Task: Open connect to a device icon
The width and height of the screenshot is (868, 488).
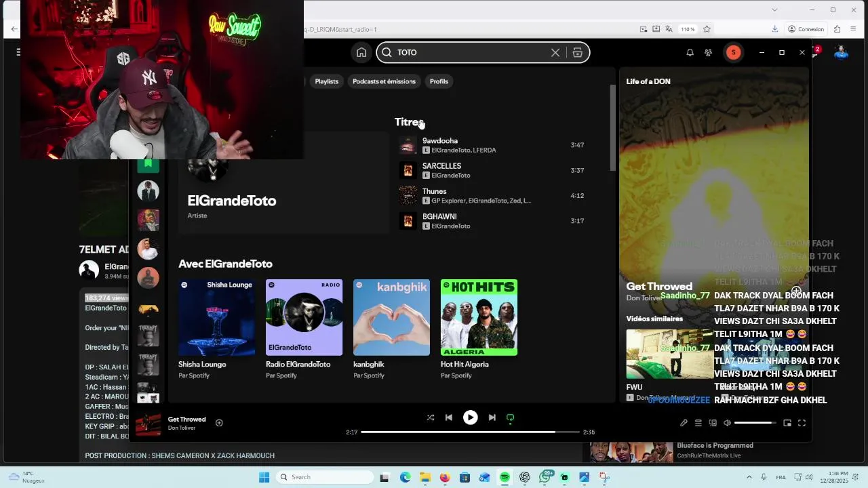Action: pyautogui.click(x=713, y=423)
